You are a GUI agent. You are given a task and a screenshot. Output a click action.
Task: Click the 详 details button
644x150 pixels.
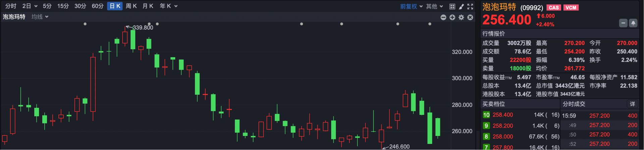point(632,104)
